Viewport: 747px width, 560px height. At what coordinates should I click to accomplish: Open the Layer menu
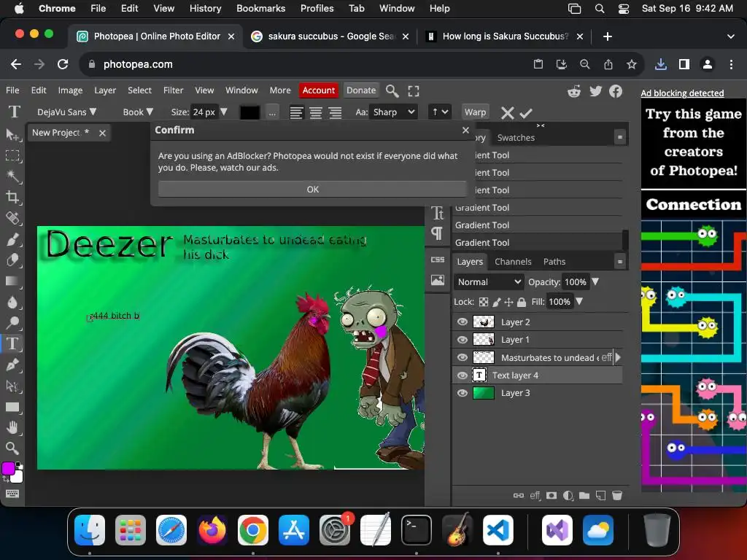click(105, 90)
